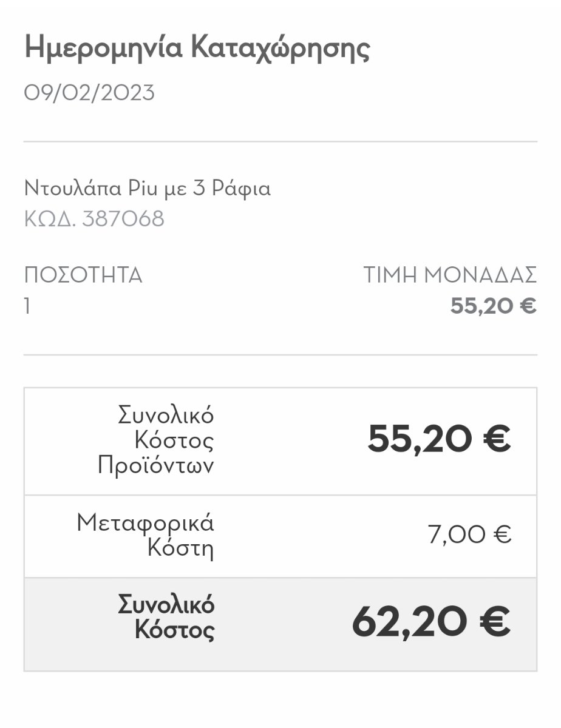Click the shipping costs table row
Viewport: 561px width, 728px height.
click(280, 536)
